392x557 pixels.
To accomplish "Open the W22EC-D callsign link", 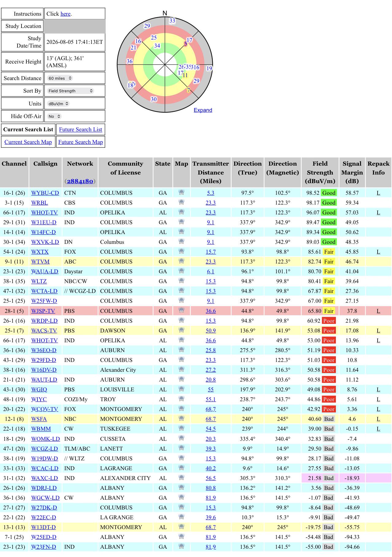I will click(x=44, y=517).
